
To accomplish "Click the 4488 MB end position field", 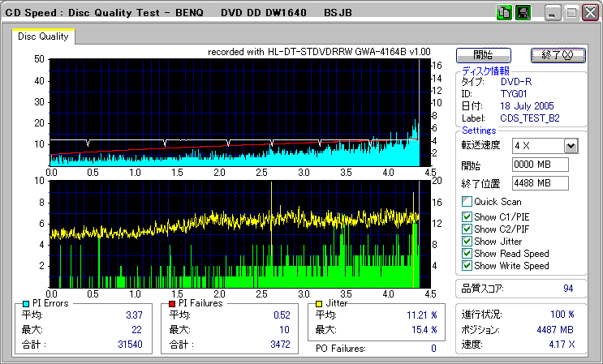I will [540, 183].
